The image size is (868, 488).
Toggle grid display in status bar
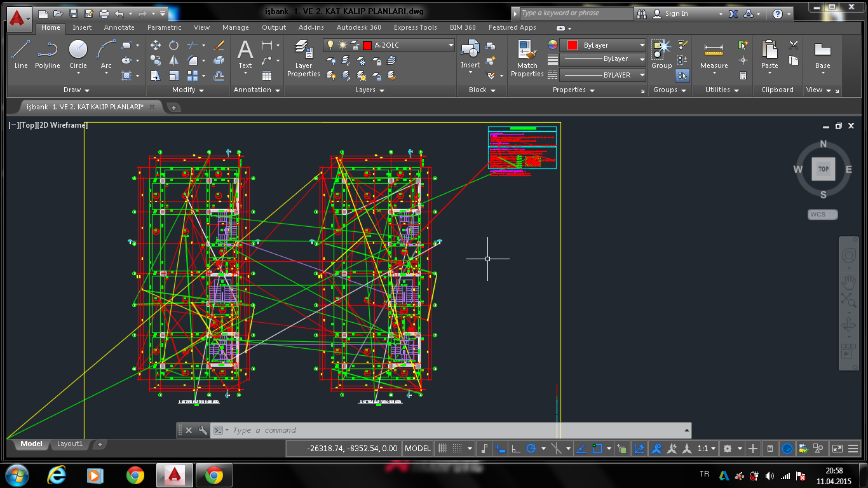tap(443, 449)
